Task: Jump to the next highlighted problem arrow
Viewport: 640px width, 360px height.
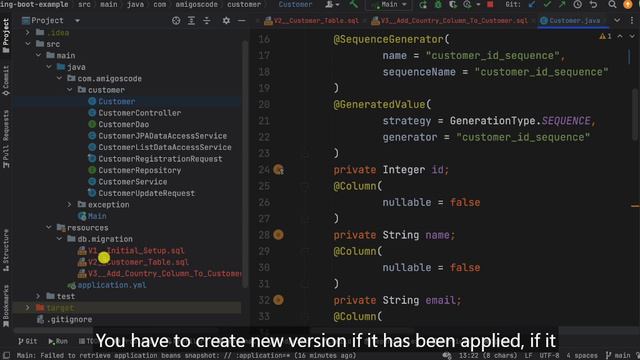Action: (x=632, y=36)
